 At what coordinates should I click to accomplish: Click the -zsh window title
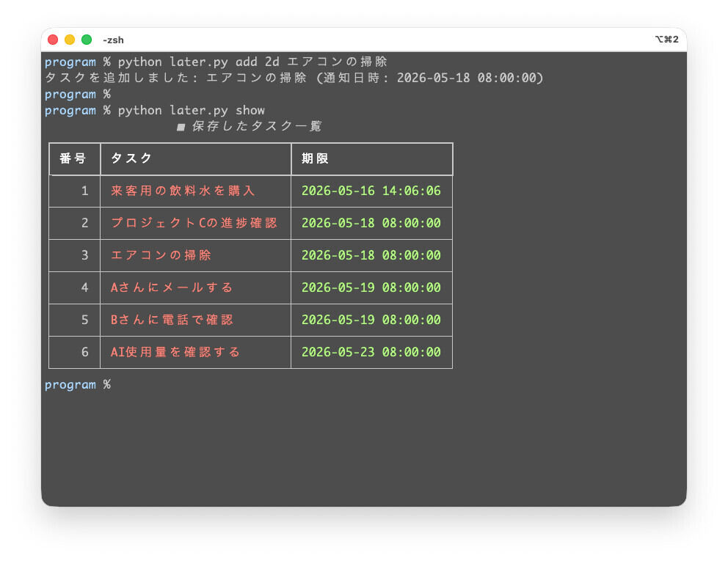pyautogui.click(x=113, y=40)
